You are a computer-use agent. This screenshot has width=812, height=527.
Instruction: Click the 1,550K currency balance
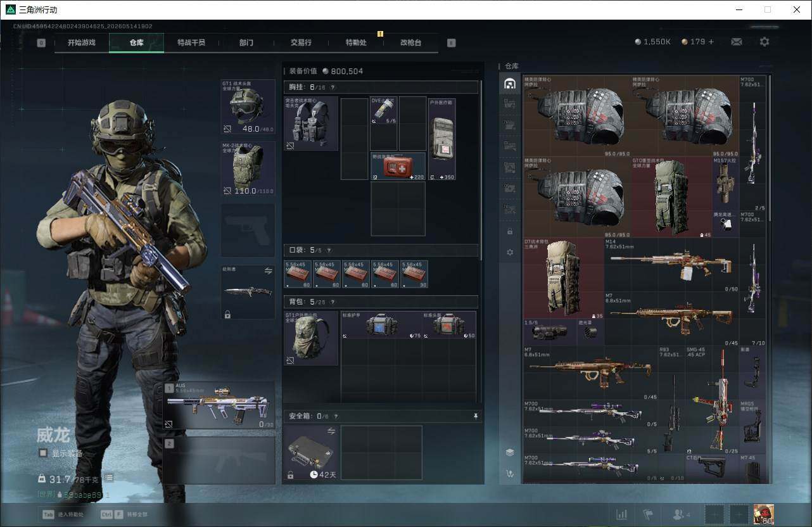tap(653, 42)
